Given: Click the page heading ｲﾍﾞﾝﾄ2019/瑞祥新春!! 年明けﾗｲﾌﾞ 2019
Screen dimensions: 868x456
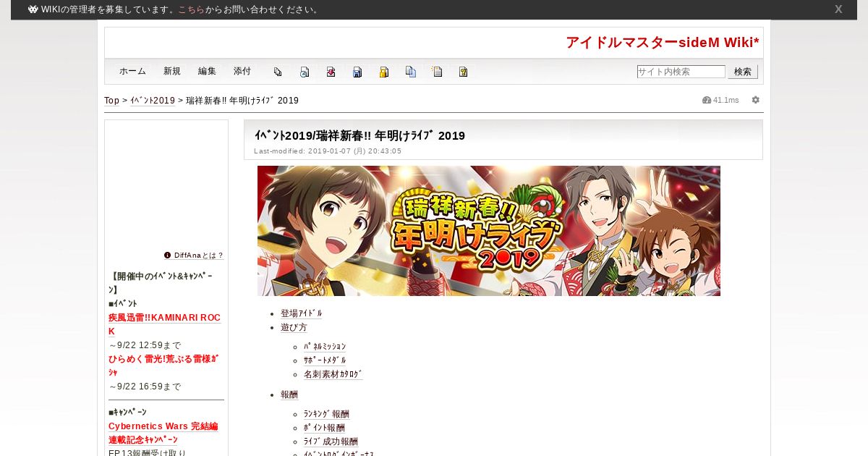Looking at the screenshot, I should [359, 135].
